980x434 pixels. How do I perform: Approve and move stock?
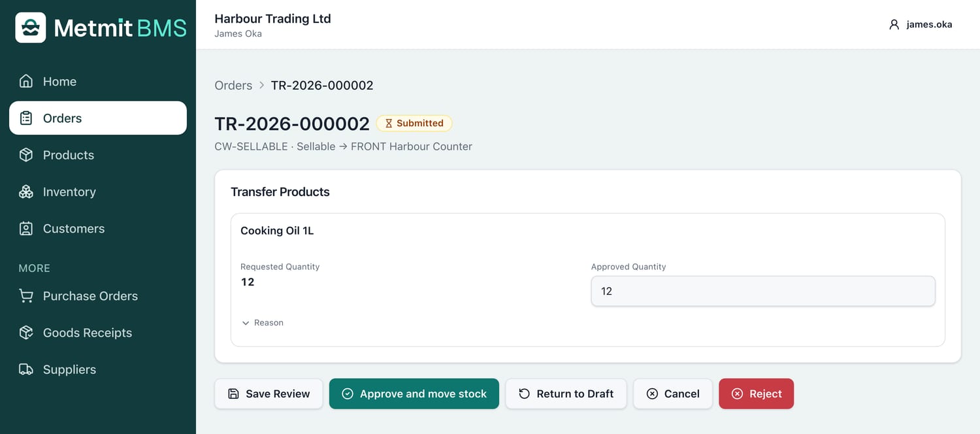[414, 393]
